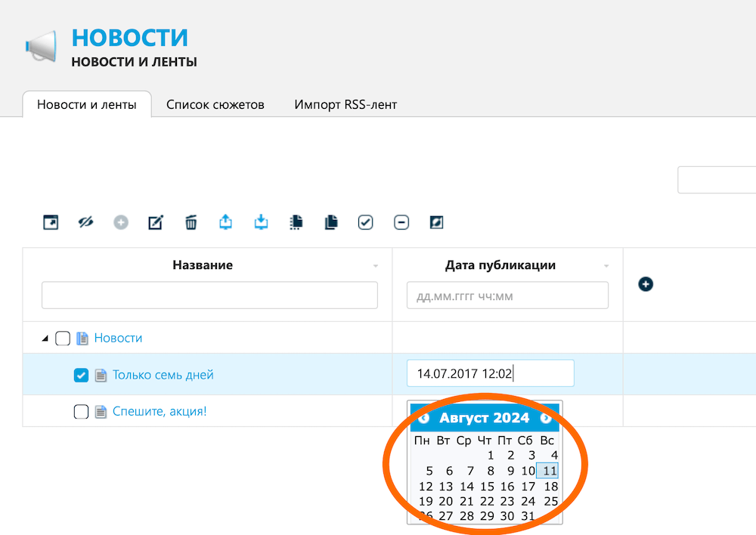This screenshot has width=756, height=535.
Task: Go to next month in calendar
Action: pyautogui.click(x=546, y=418)
